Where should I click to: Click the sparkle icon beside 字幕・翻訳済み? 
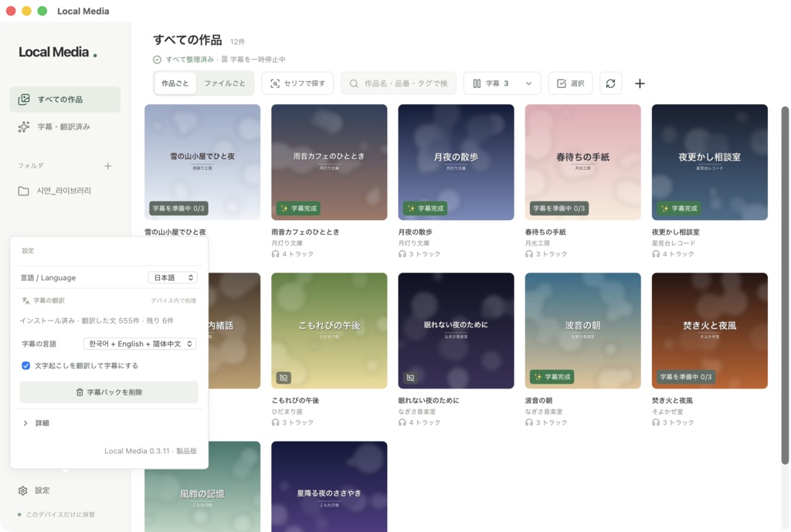point(24,127)
